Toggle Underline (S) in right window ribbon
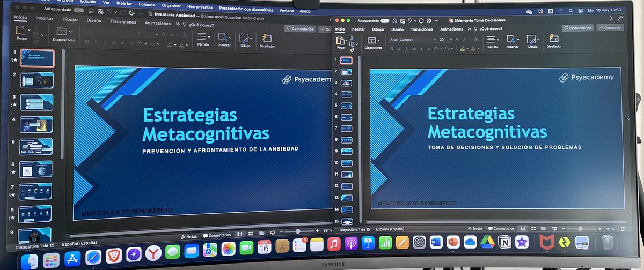 coord(407,49)
